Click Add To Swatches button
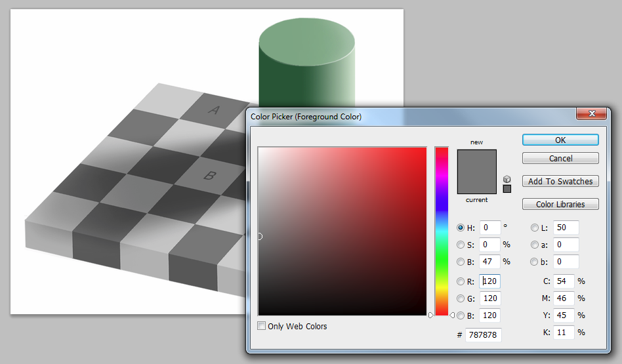 560,181
